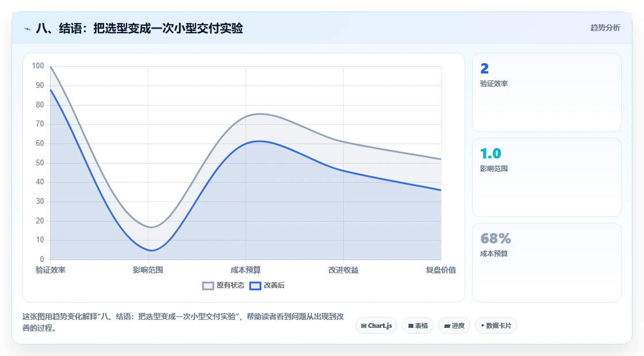Click the 50 y-axis tick label
The image size is (644, 356).
click(x=40, y=163)
